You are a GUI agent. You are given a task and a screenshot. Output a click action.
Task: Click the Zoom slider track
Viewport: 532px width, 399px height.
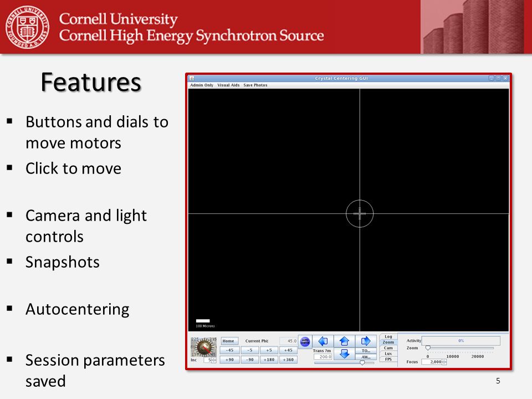(x=461, y=348)
